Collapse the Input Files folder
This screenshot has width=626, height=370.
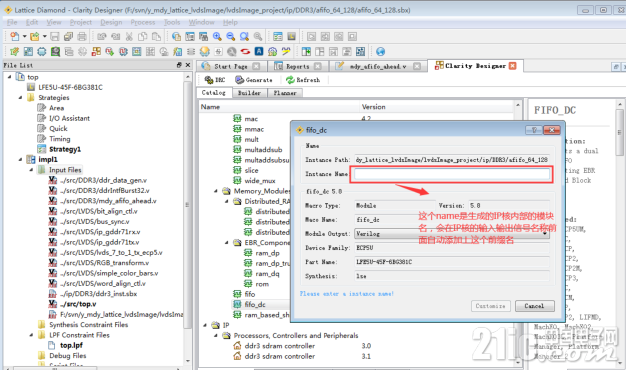coord(31,170)
